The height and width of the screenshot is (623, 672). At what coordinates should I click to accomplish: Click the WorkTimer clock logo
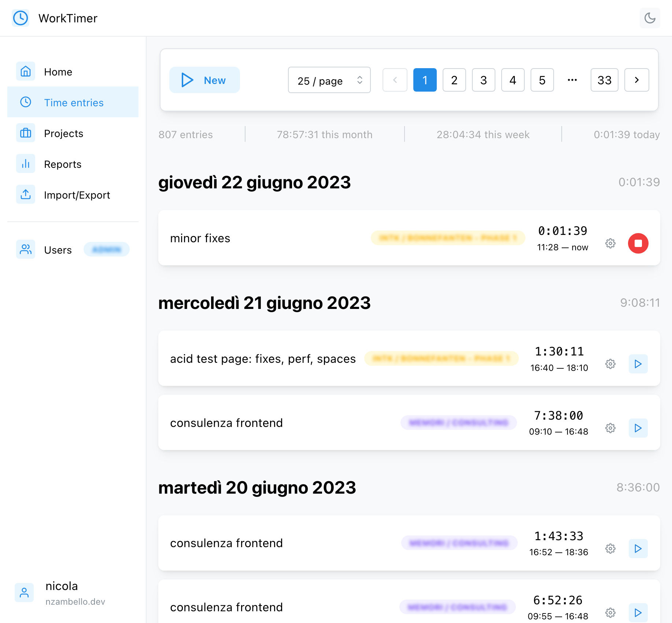coord(21,18)
